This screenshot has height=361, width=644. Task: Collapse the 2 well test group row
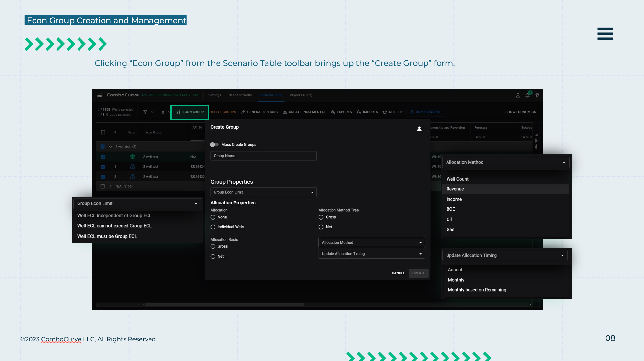110,147
